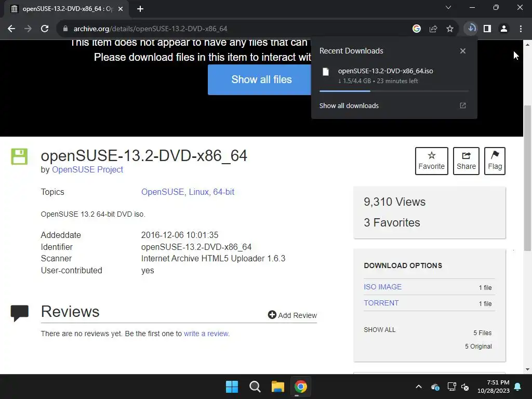Open Windows Search from the taskbar
The width and height of the screenshot is (532, 399).
coord(255,387)
